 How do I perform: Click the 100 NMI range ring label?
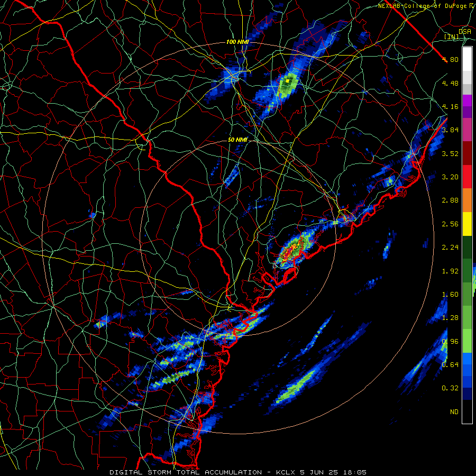pyautogui.click(x=237, y=42)
